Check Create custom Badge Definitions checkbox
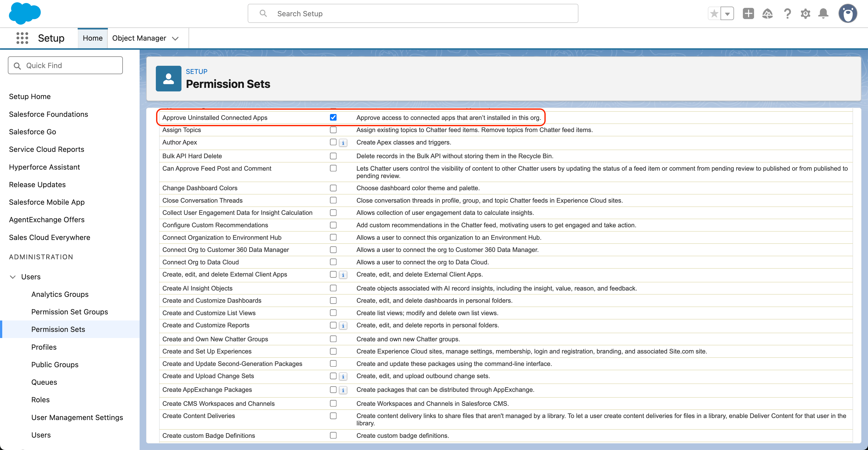Screen dimensions: 868x450 tap(333, 436)
